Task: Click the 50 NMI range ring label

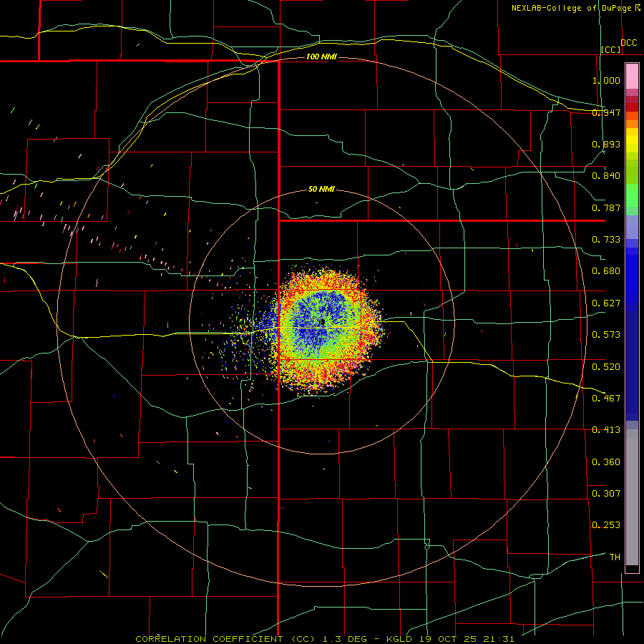Action: [321, 189]
